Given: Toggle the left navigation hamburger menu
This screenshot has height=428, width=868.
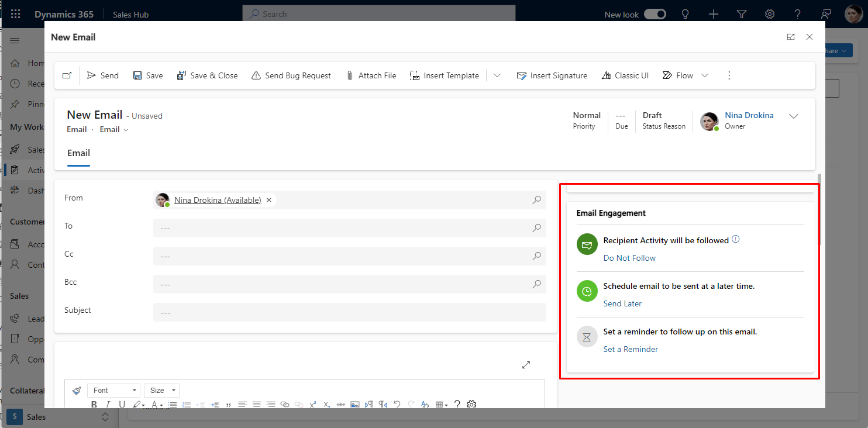Looking at the screenshot, I should [15, 40].
